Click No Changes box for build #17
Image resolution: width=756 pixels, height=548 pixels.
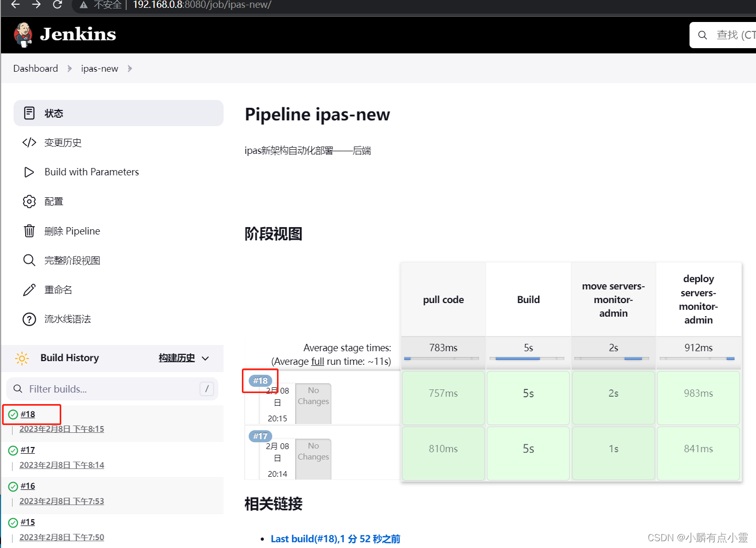click(313, 459)
